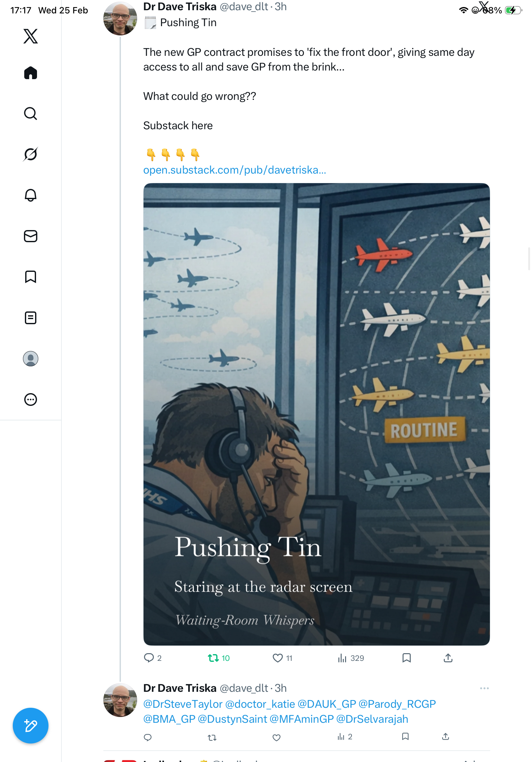Image resolution: width=532 pixels, height=762 pixels.
Task: View analytics showing 329 views
Action: (x=351, y=658)
